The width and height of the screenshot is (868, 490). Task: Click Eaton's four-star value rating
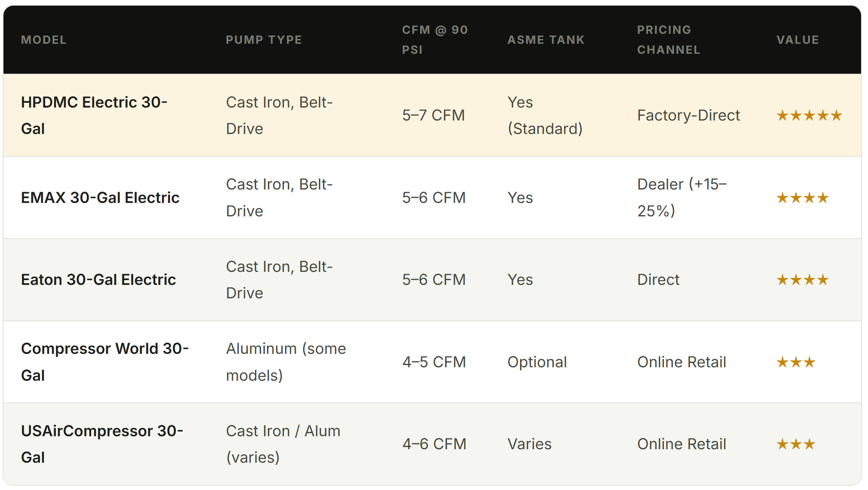(803, 280)
